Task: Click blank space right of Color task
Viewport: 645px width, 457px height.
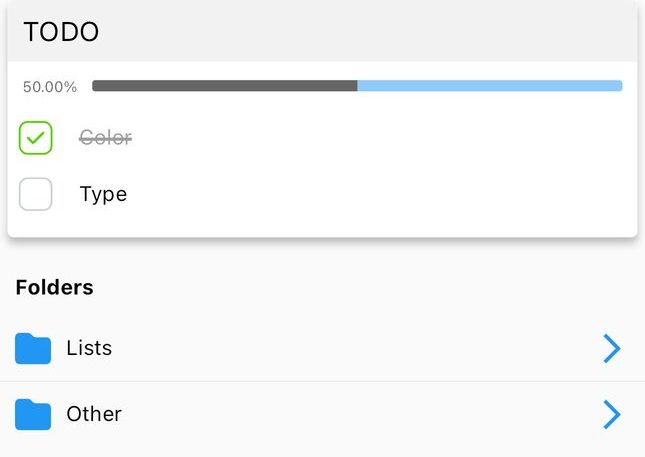Action: point(380,138)
